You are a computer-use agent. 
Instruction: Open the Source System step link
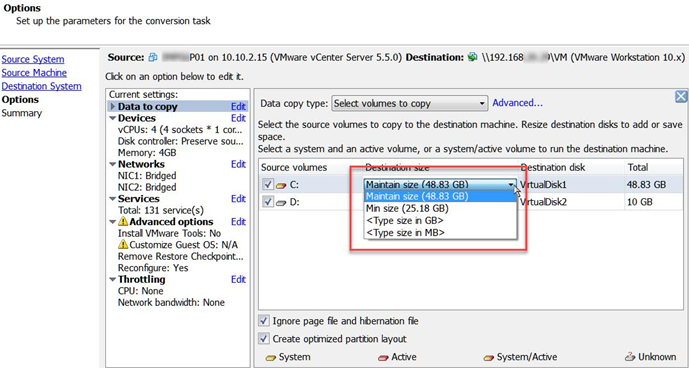pyautogui.click(x=33, y=59)
